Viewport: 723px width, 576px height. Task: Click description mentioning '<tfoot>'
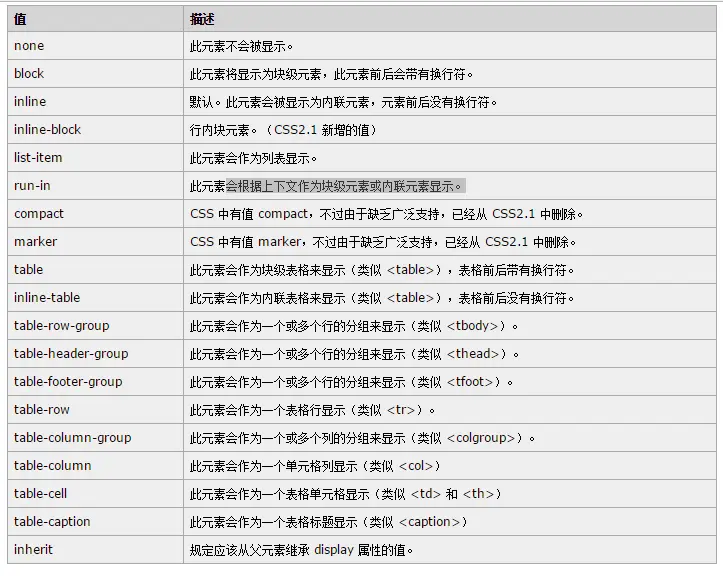point(351,382)
